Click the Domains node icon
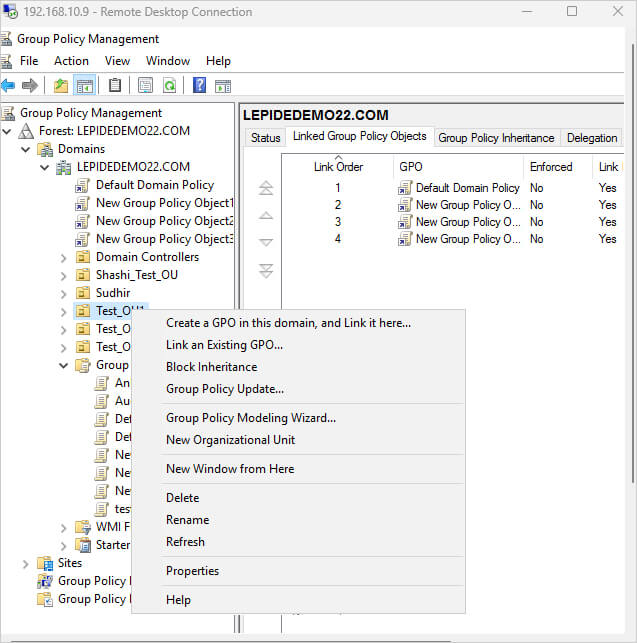 coord(45,149)
